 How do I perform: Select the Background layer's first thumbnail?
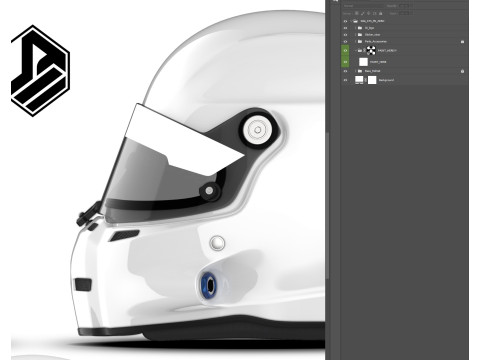(359, 80)
